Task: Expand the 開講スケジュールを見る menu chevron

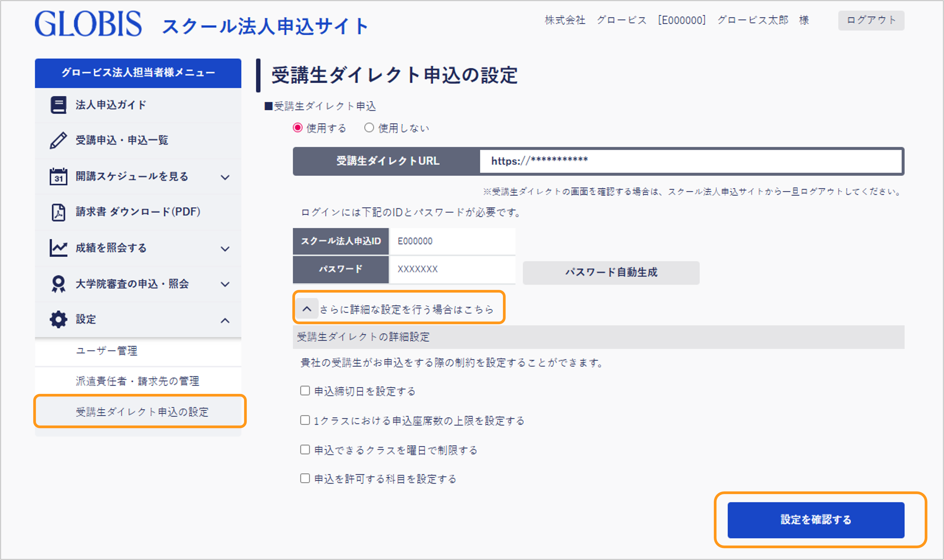Action: [225, 177]
